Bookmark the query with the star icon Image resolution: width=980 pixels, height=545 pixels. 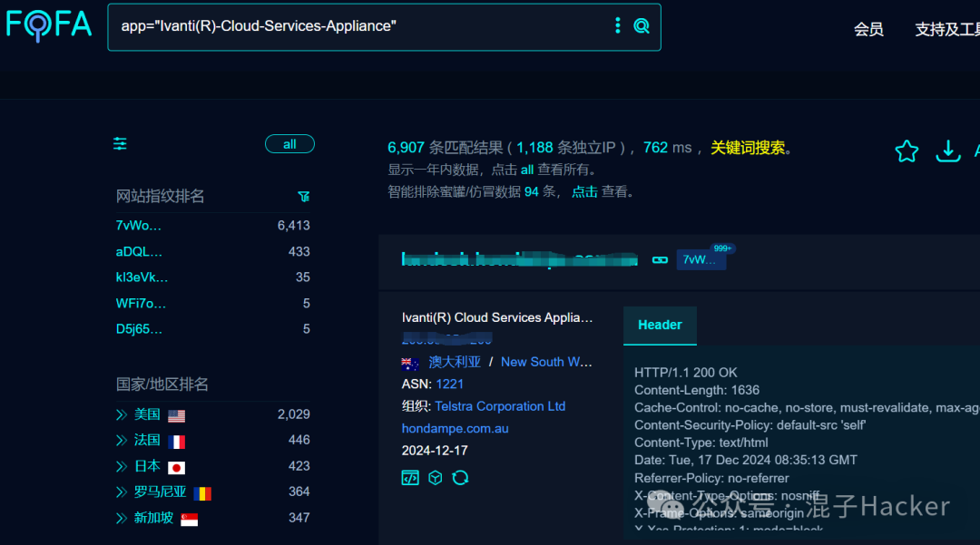pyautogui.click(x=906, y=151)
